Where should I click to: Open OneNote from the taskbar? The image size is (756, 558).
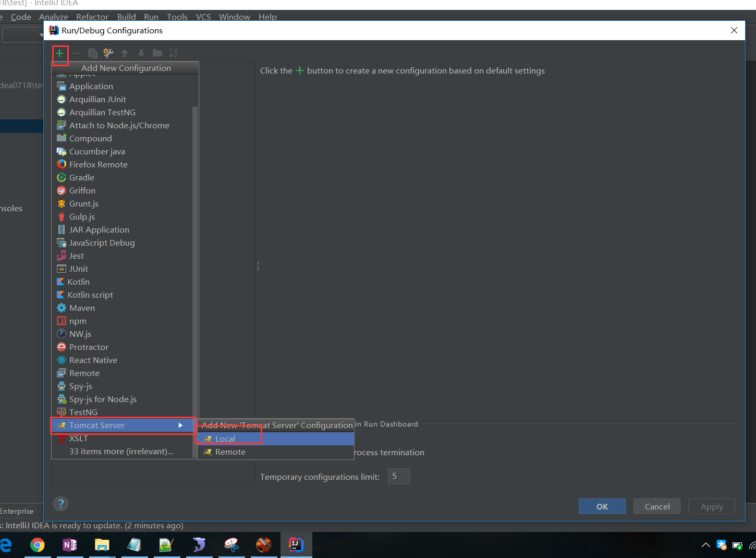tap(69, 545)
